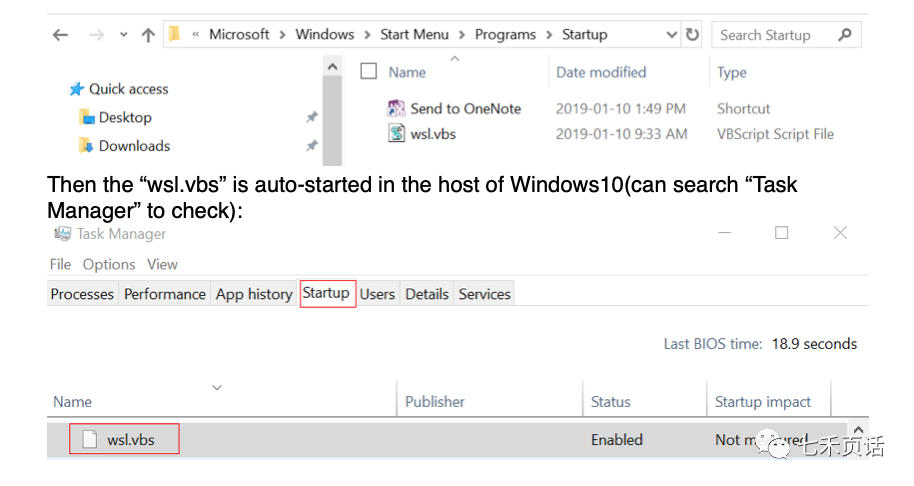Click the 2019-01-10 9:33 AM date cell
Image resolution: width=914 pixels, height=486 pixels.
621,134
